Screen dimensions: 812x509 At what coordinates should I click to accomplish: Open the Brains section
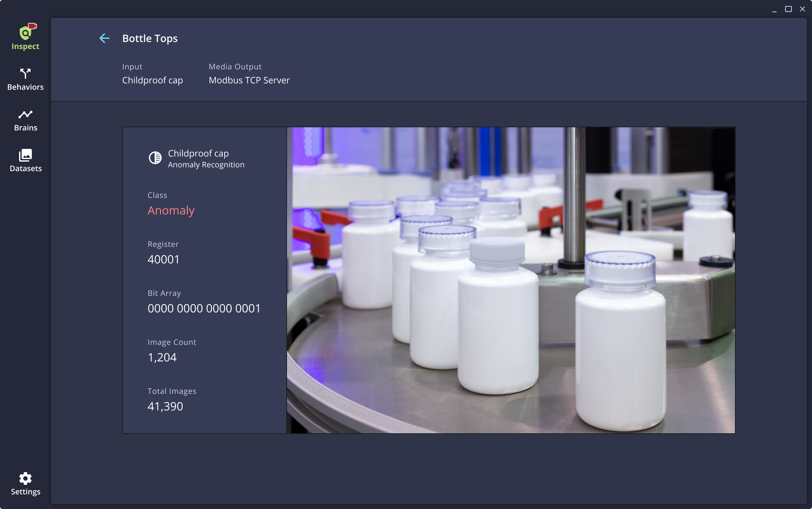tap(25, 120)
